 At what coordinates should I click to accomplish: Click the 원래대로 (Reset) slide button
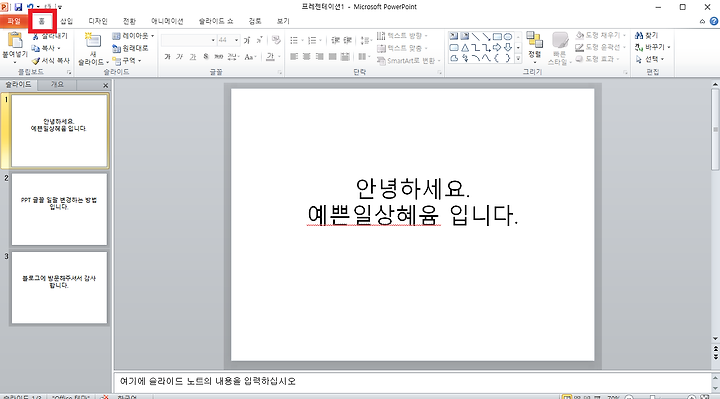tap(130, 48)
